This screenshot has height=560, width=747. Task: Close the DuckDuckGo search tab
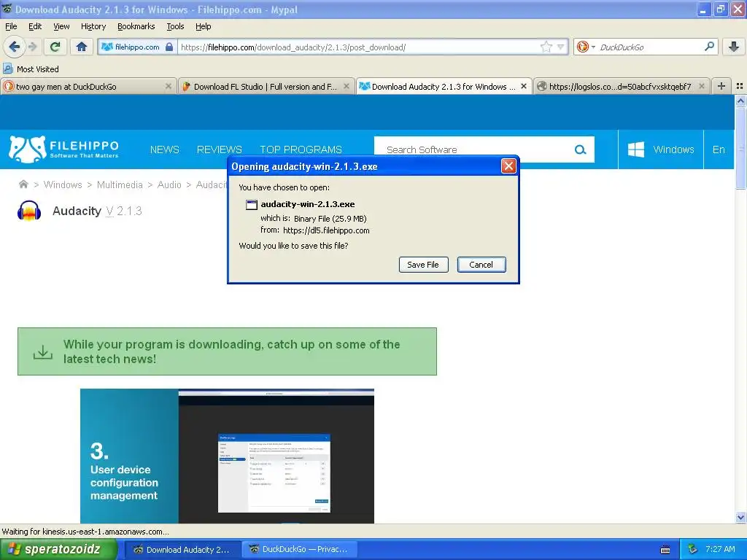[x=169, y=86]
